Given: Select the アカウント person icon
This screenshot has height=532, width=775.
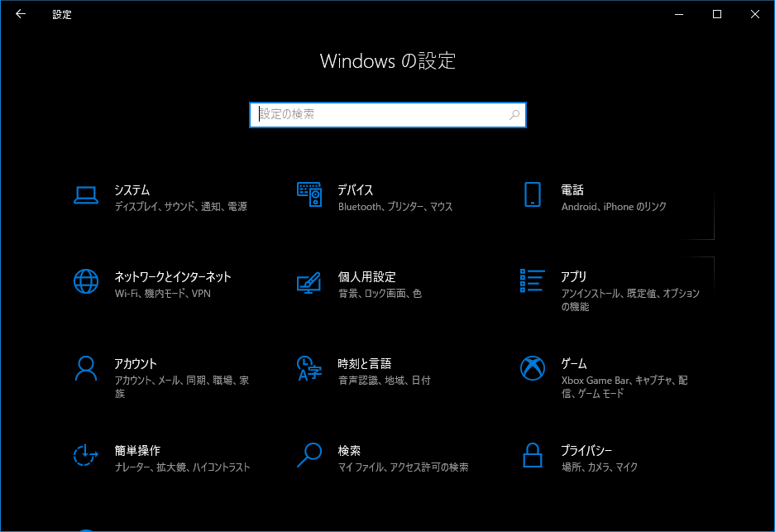Looking at the screenshot, I should pos(86,368).
